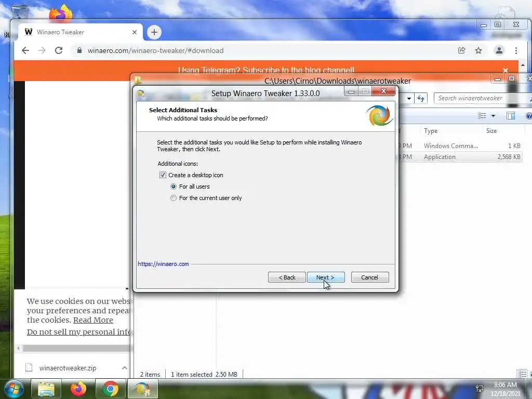Refresh the Explorer folder view
Screen dimensions: 532x399
click(x=421, y=98)
